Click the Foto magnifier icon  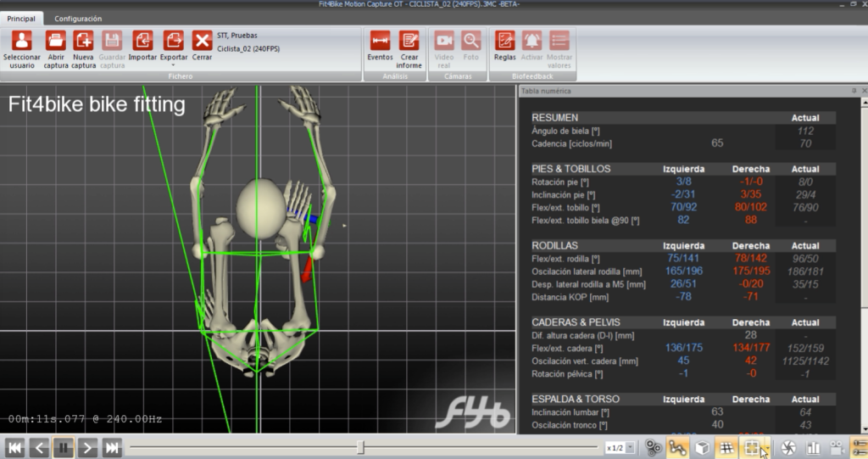471,41
